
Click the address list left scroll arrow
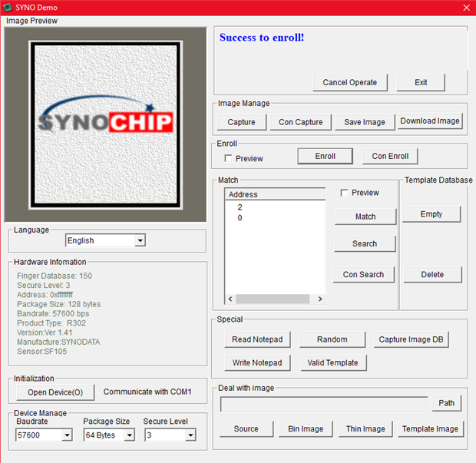(230, 299)
